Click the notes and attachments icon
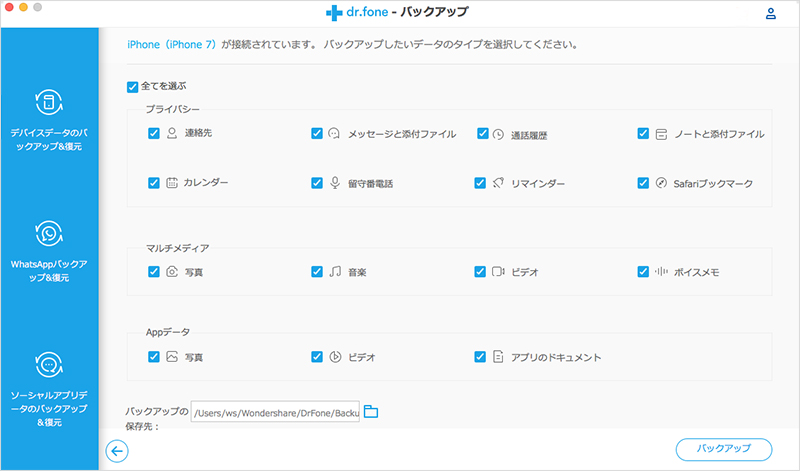This screenshot has height=471, width=800. click(661, 134)
